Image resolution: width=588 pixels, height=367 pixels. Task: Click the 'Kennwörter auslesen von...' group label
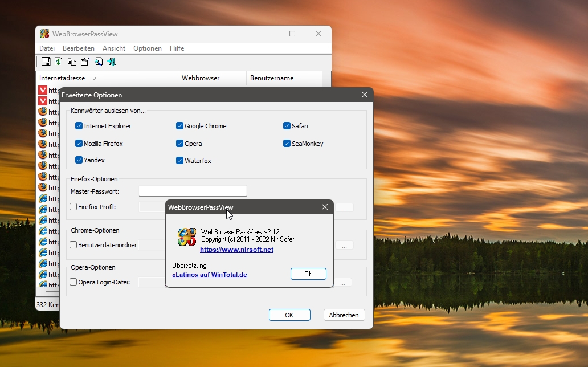pyautogui.click(x=108, y=111)
